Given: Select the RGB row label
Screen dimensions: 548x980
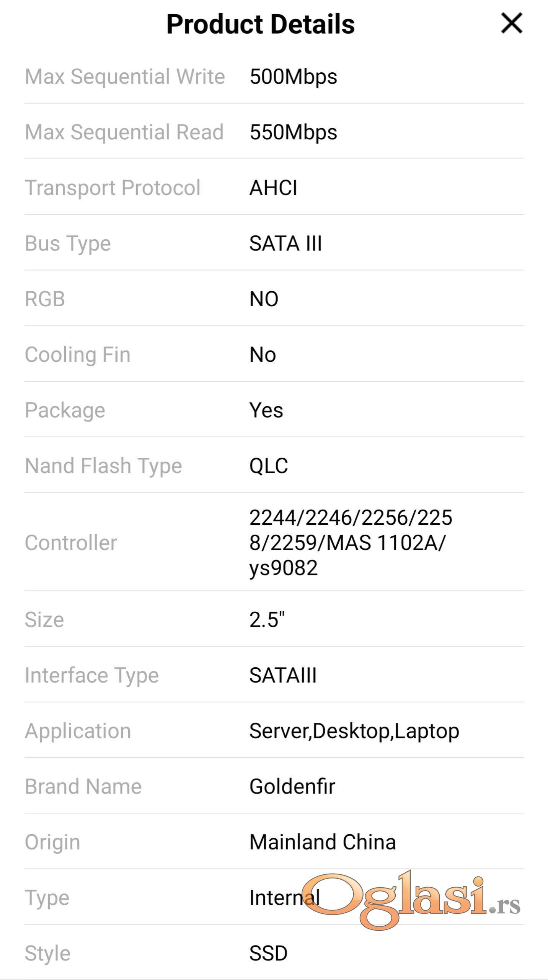Looking at the screenshot, I should 45,299.
